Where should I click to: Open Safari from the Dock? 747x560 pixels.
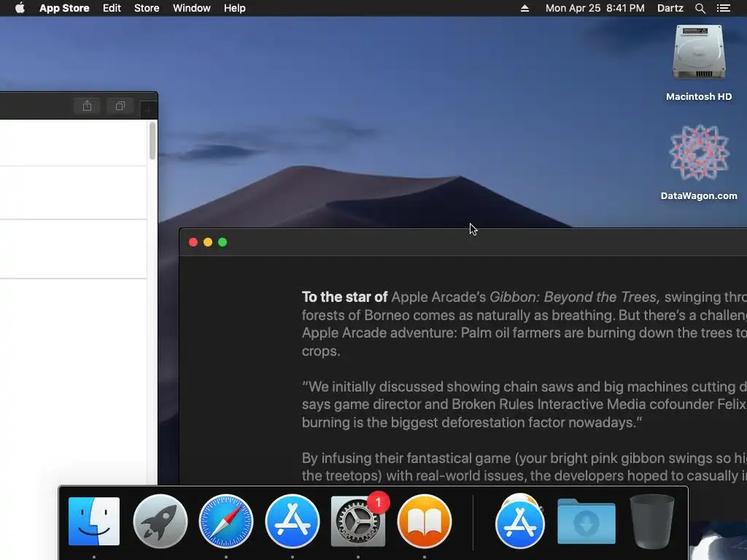point(226,521)
